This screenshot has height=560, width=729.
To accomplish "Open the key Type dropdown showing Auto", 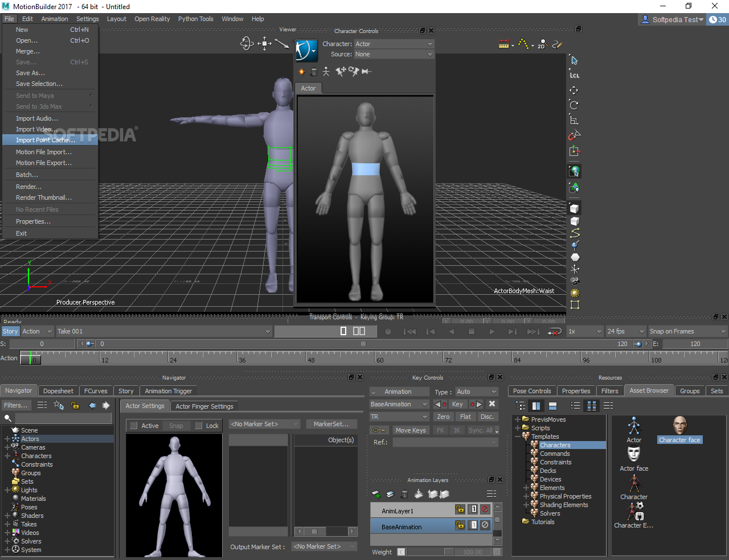I will coord(477,392).
